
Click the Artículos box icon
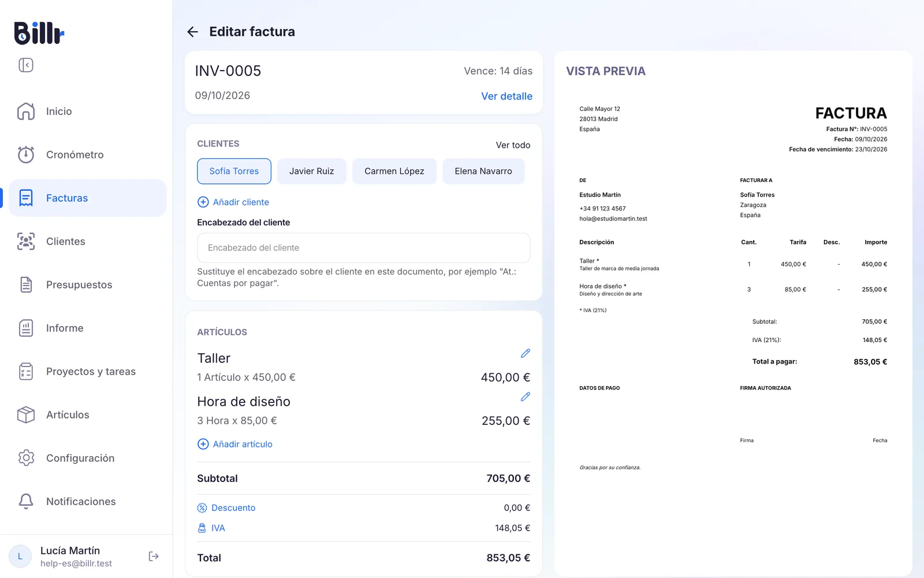[26, 414]
